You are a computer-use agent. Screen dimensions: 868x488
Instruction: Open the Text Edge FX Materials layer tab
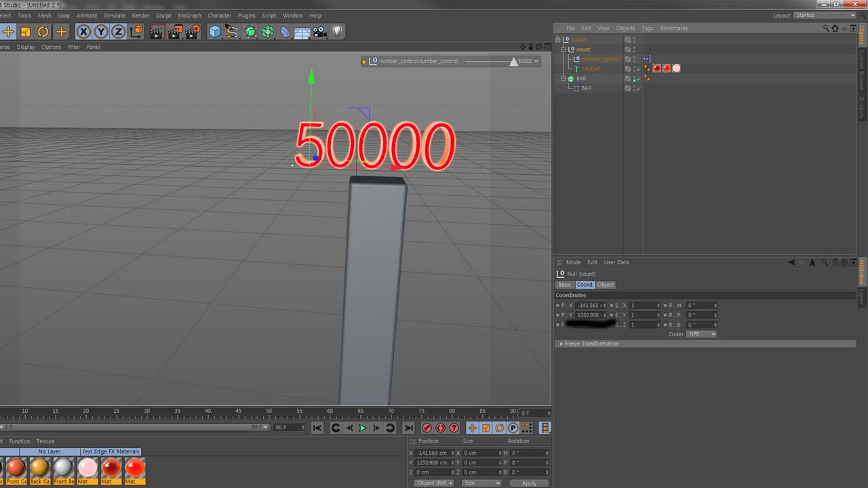point(111,451)
